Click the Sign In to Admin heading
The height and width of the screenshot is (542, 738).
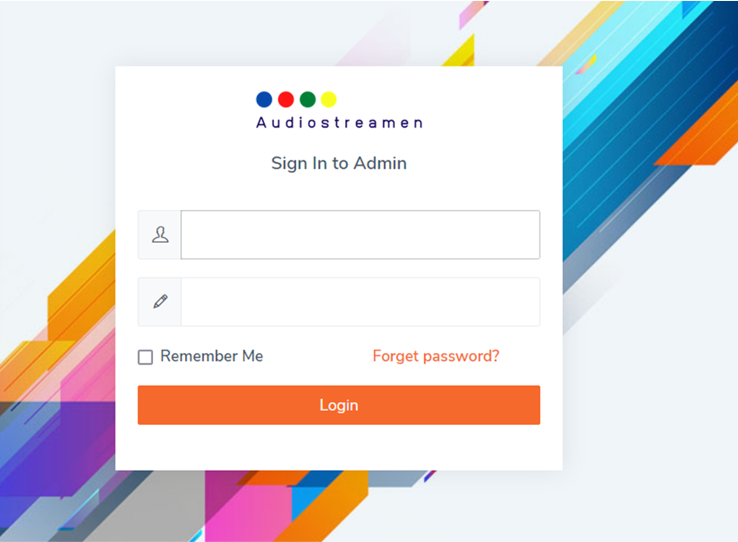pos(339,163)
